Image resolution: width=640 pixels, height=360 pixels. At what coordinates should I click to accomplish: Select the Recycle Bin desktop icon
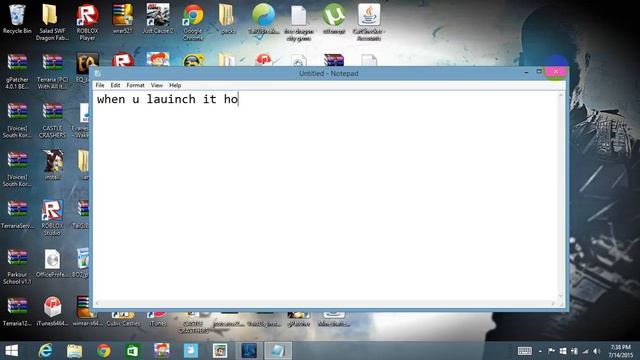coord(17,19)
